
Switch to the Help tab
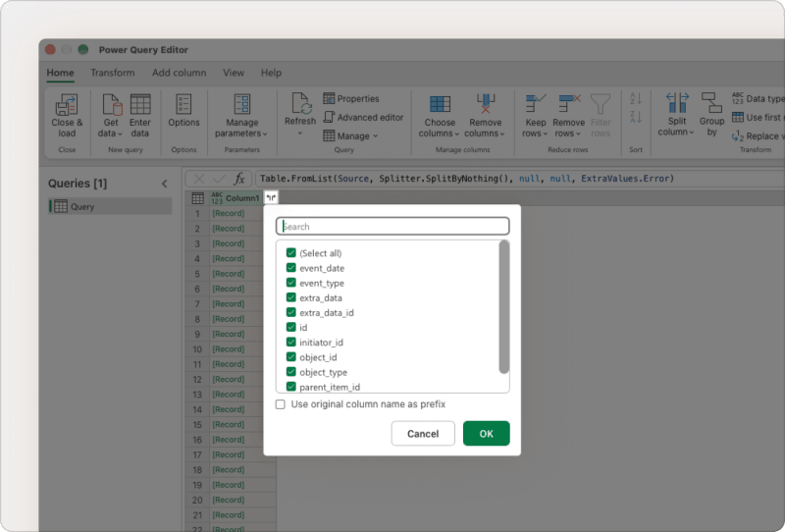pyautogui.click(x=271, y=73)
